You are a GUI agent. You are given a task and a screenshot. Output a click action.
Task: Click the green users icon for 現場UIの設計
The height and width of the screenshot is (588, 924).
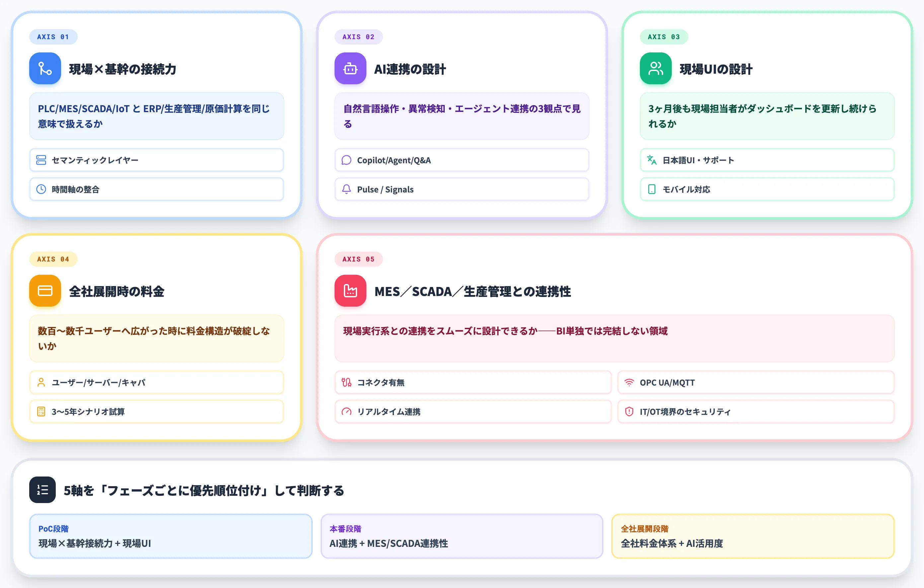pyautogui.click(x=656, y=69)
